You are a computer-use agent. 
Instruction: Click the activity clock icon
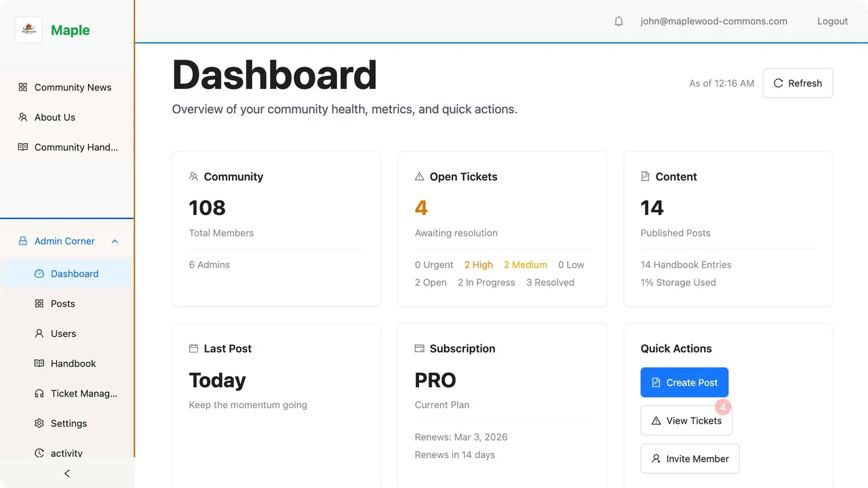39,453
